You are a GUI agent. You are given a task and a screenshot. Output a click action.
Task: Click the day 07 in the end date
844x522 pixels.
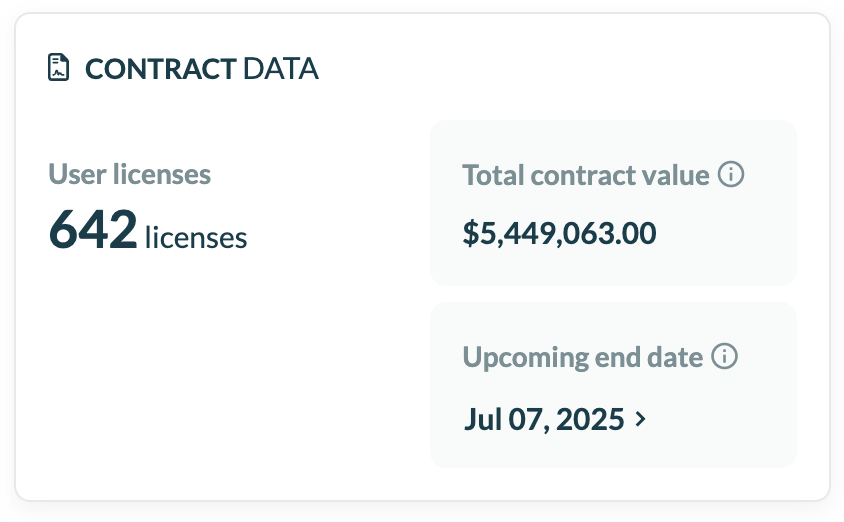[x=528, y=419]
